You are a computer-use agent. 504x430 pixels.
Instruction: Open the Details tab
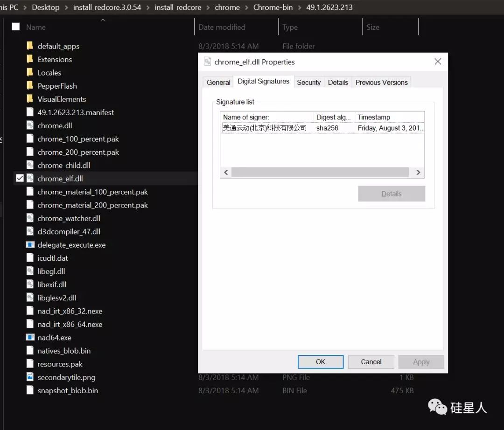[x=338, y=82]
